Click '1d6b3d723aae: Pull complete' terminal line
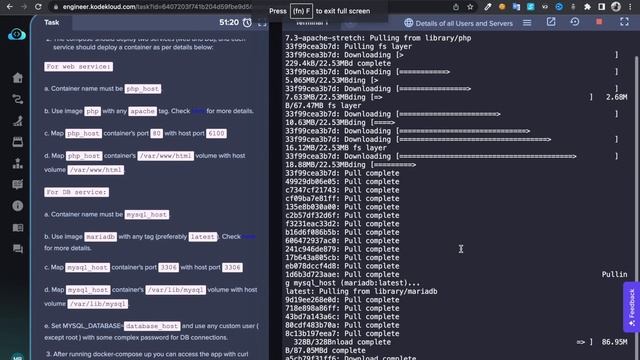Viewport: 640px width, 360px height. pos(342,274)
